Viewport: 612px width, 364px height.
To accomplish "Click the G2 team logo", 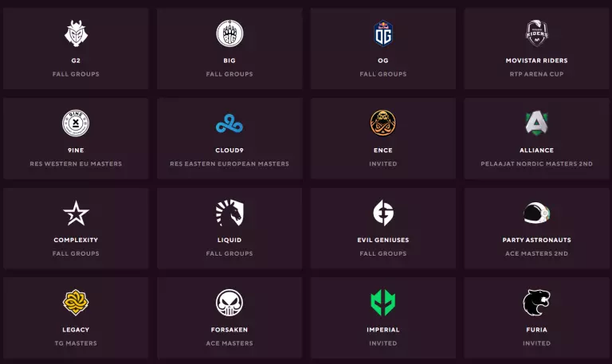I will click(76, 33).
